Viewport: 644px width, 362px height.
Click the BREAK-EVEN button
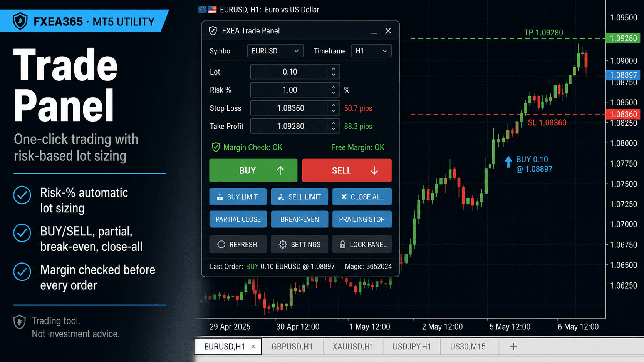coord(299,219)
